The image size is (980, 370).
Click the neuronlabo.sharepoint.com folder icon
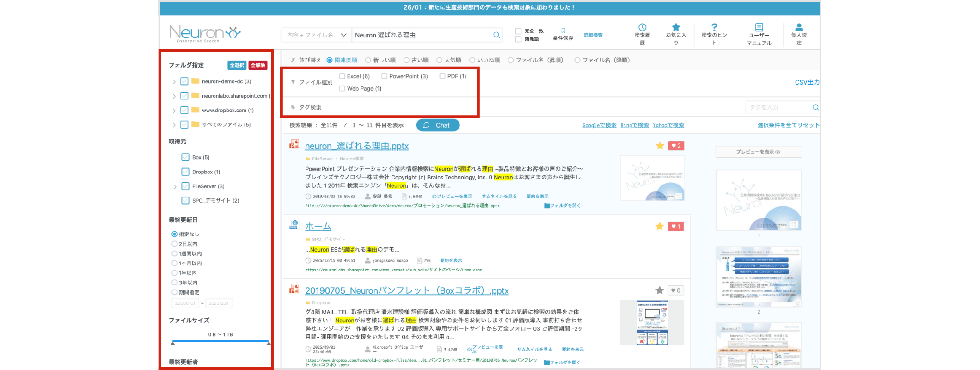coord(196,96)
